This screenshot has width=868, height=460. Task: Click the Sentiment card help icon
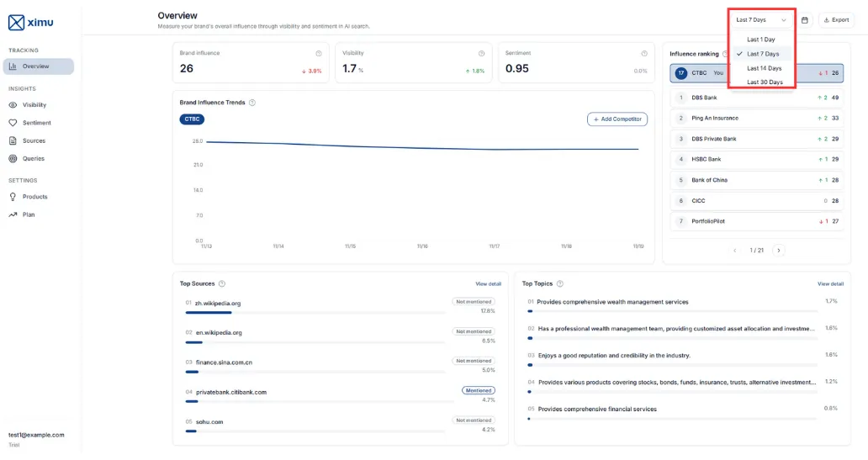click(644, 53)
